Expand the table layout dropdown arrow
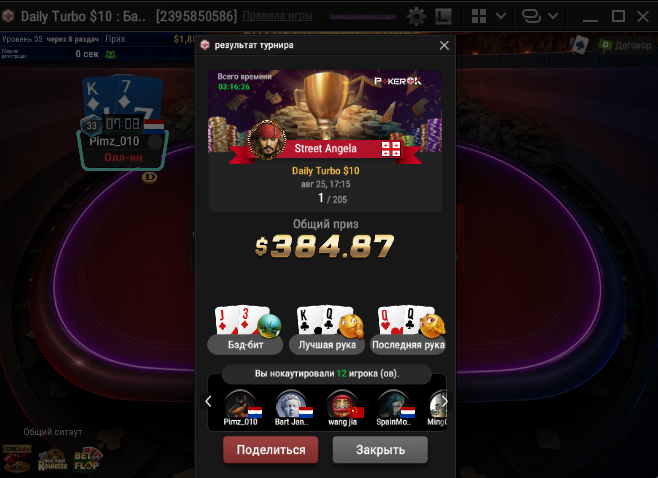Viewport: 658px width, 478px height. click(501, 16)
